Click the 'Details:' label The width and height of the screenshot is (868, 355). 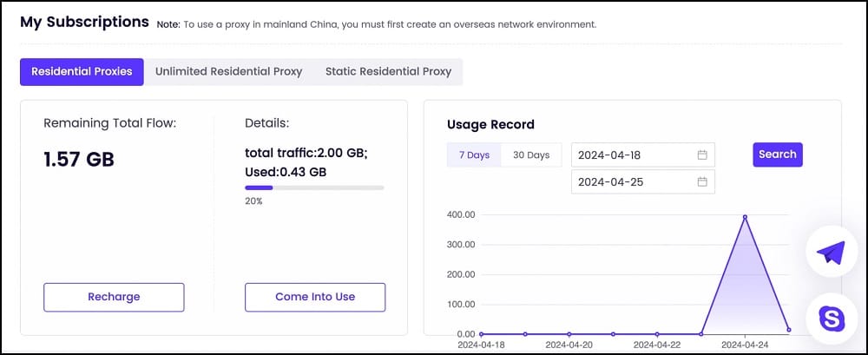tap(266, 123)
